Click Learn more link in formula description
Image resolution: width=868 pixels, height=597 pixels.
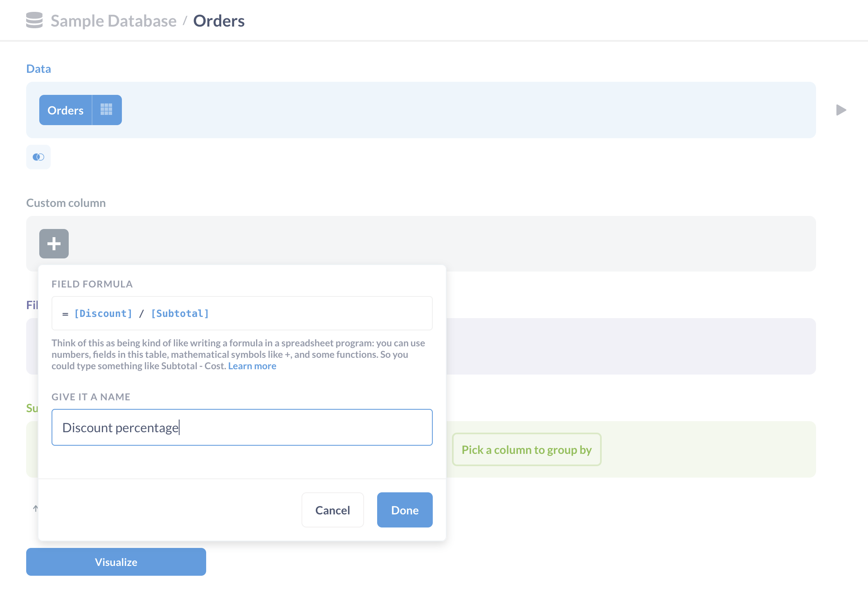click(253, 366)
